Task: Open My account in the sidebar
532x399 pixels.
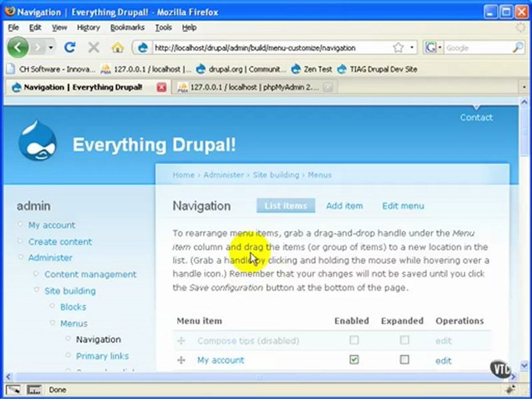Action: pos(52,226)
